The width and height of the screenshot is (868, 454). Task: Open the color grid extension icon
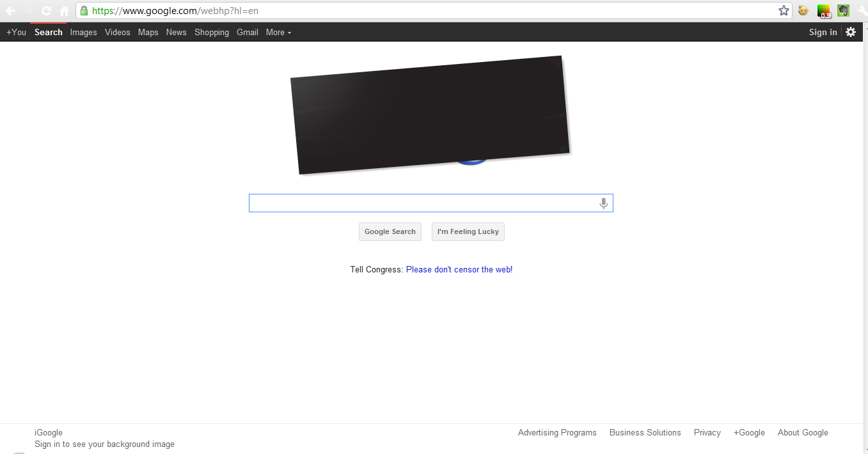[x=824, y=11]
